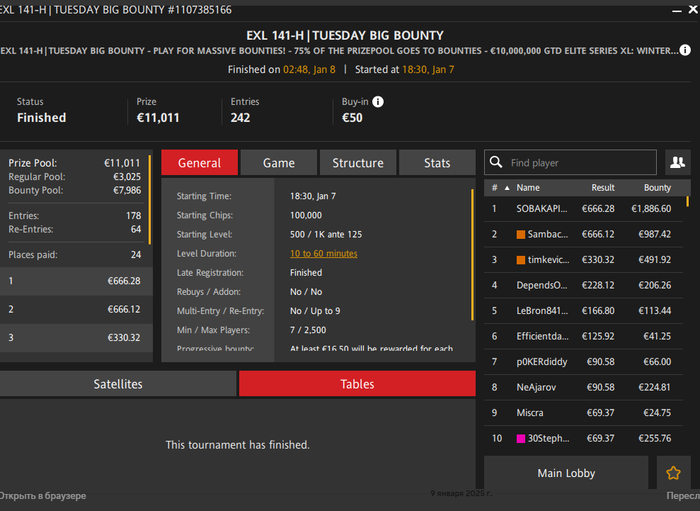Open the Stats tab
The width and height of the screenshot is (700, 511).
(x=437, y=163)
